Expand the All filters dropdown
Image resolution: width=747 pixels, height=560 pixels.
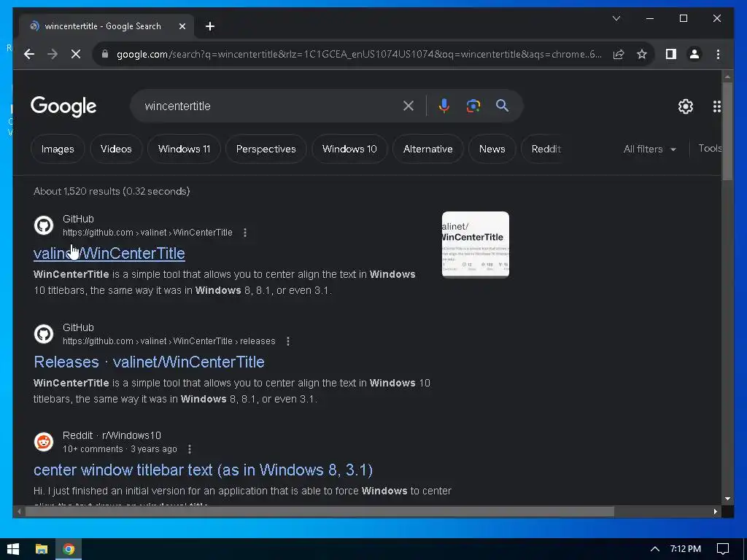[650, 149]
